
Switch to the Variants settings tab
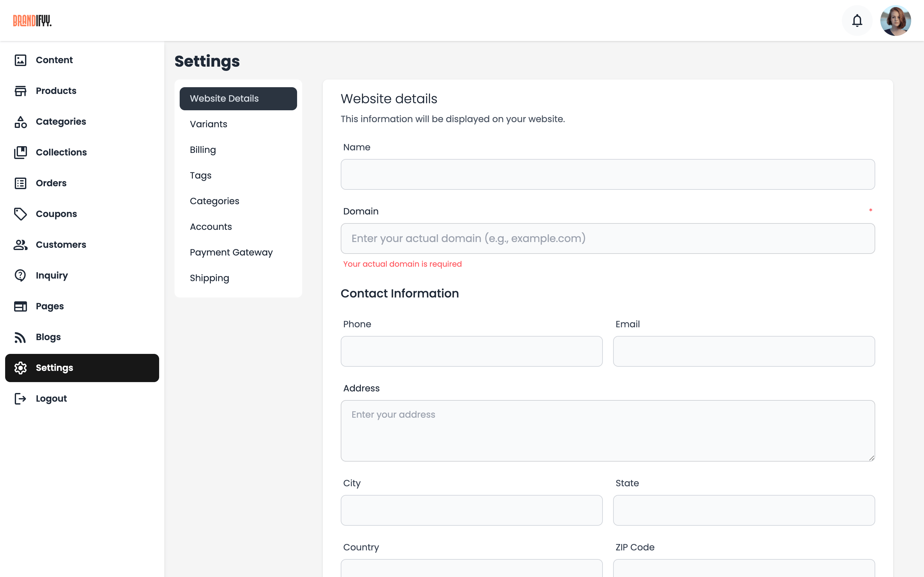pos(209,124)
